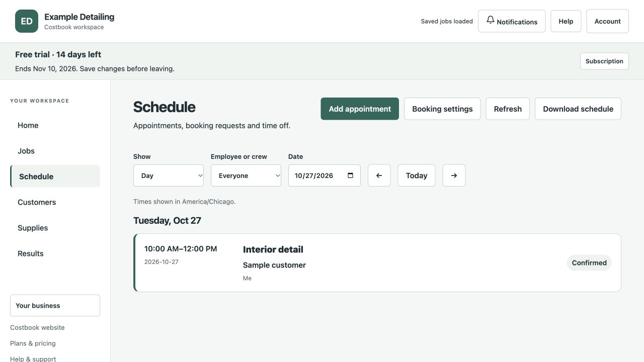The width and height of the screenshot is (644, 362).
Task: Click Example Detailing workspace name
Action: click(79, 17)
